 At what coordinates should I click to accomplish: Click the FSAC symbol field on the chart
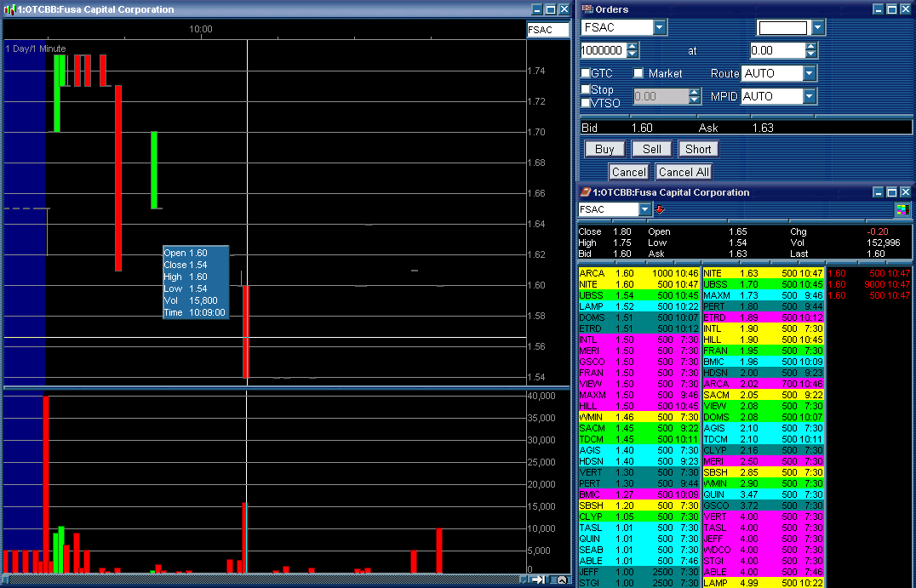547,30
